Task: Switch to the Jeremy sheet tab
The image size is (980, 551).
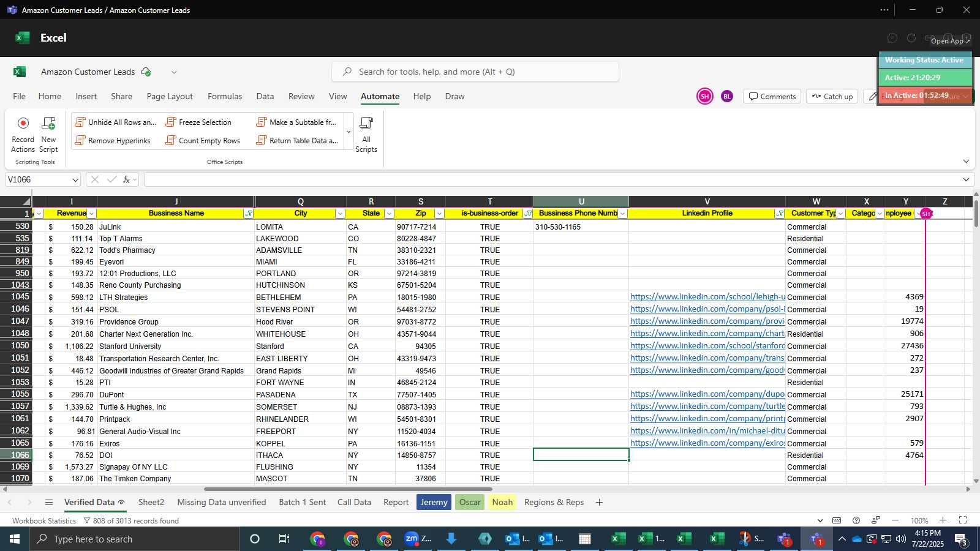Action: coord(434,502)
